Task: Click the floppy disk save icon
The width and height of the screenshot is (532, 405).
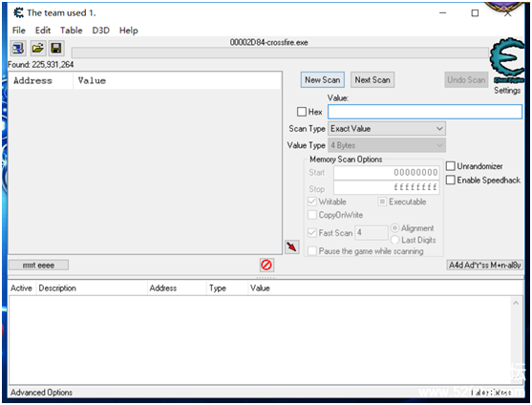Action: click(x=56, y=49)
